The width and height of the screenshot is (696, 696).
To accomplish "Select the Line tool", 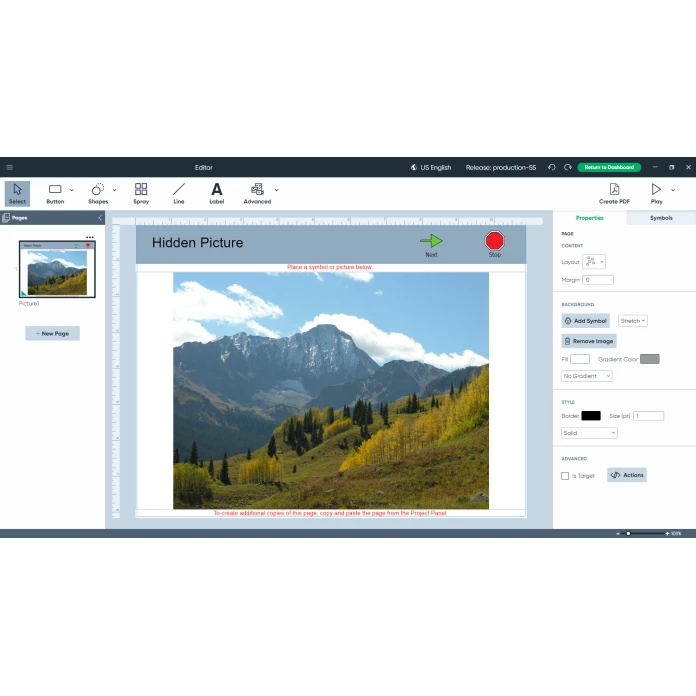I will click(x=179, y=194).
